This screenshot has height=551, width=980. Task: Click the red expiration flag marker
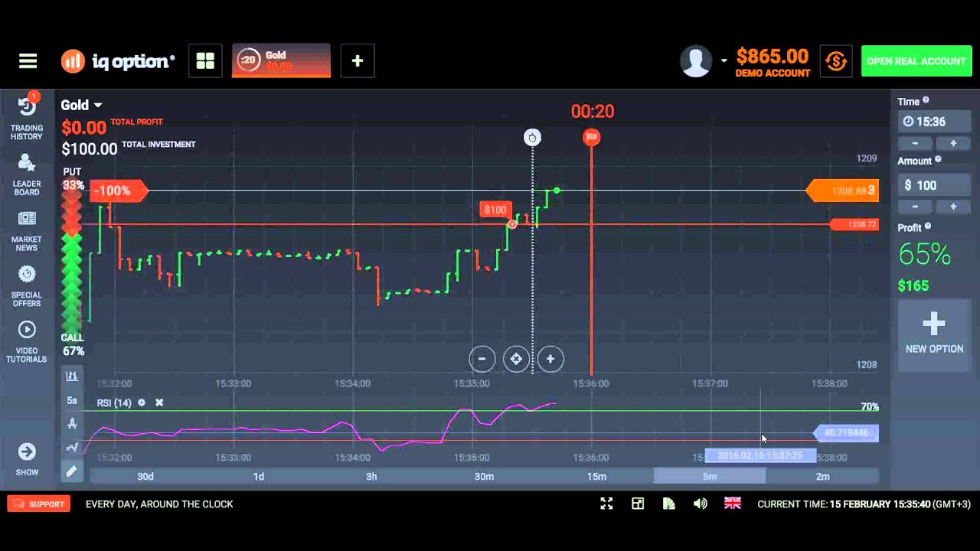(x=591, y=138)
